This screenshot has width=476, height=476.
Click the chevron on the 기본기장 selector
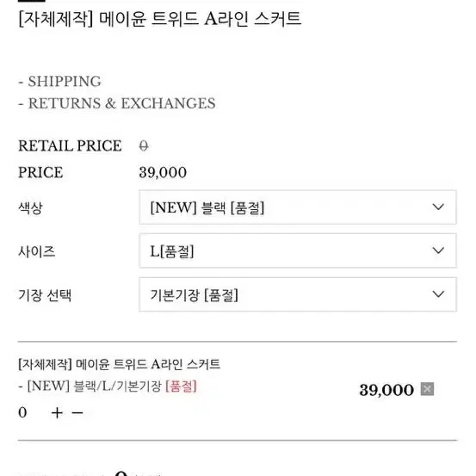[x=438, y=294]
